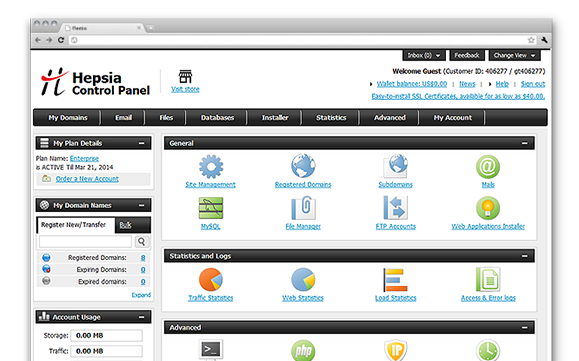Click the Visit store shop icon
579x361 pixels.
pyautogui.click(x=185, y=77)
